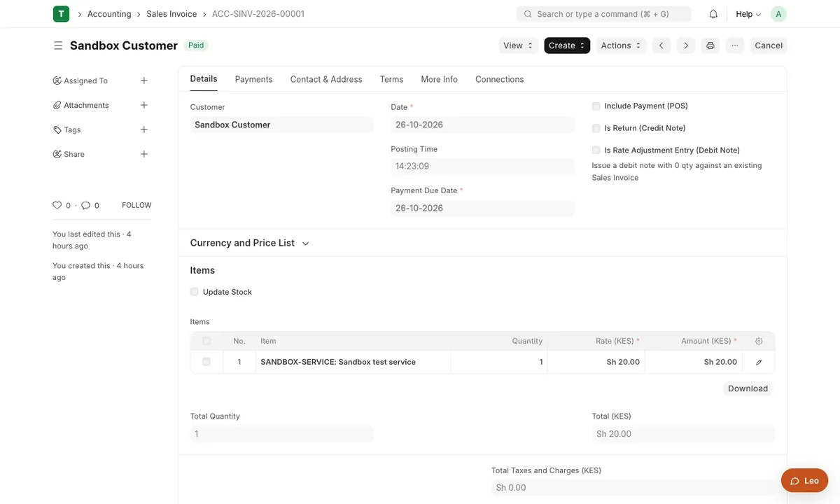
Task: Click SANDBOX-SERVICE item cell
Action: (353, 362)
